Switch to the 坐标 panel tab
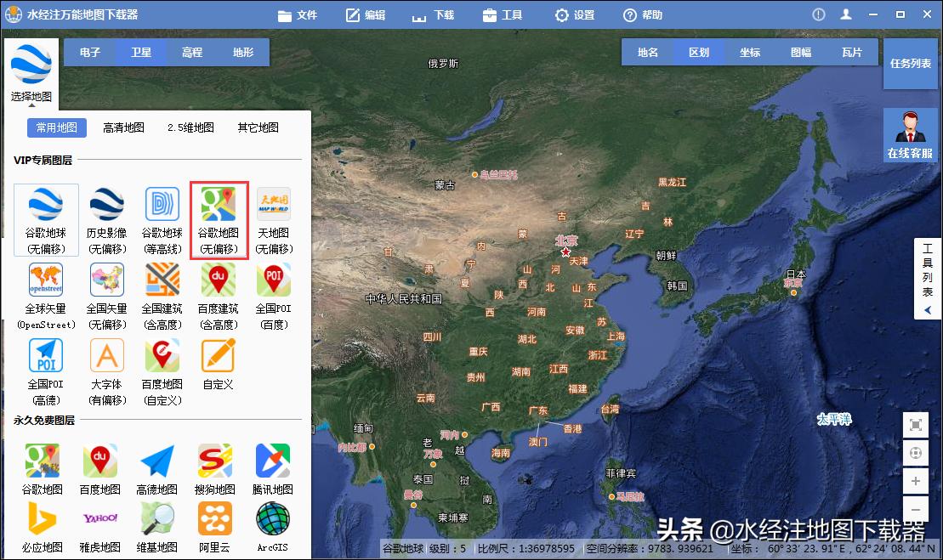Image resolution: width=943 pixels, height=560 pixels. (x=749, y=52)
